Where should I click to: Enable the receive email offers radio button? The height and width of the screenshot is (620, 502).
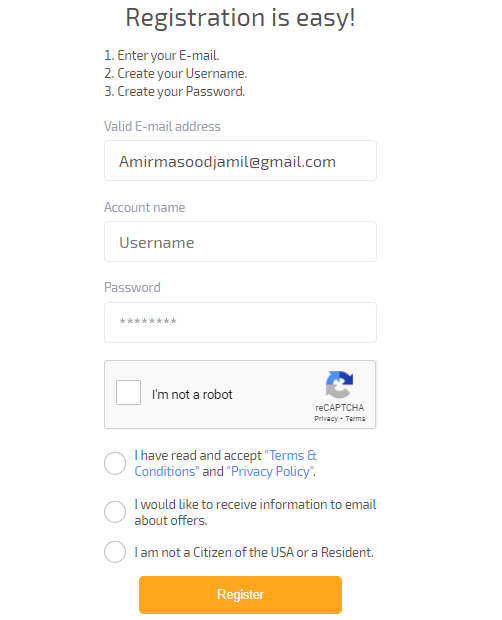[x=115, y=512]
